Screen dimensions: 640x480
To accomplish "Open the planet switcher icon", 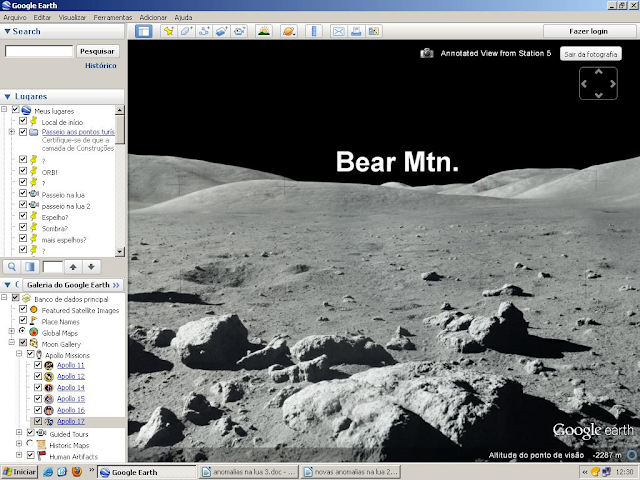I will [289, 31].
